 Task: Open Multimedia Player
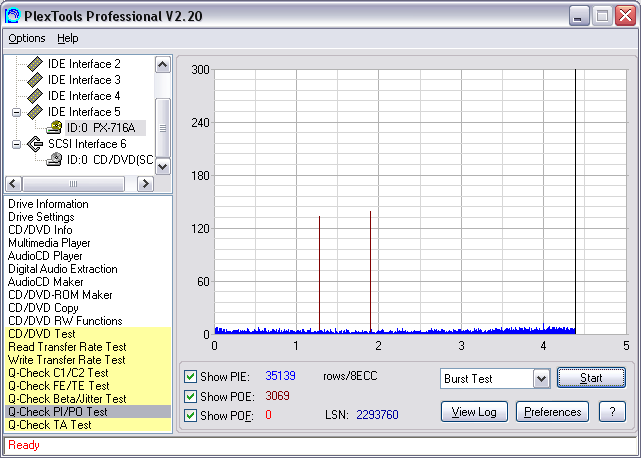49,243
